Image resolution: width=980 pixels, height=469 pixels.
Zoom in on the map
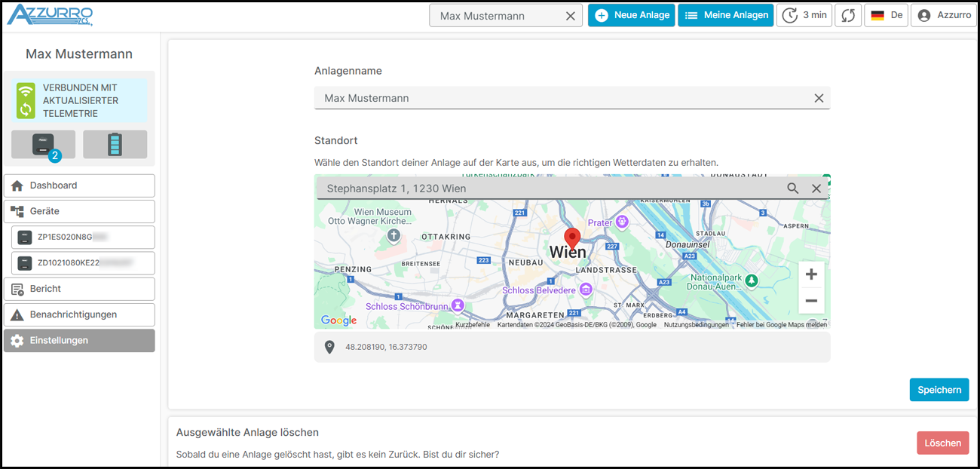(x=811, y=274)
